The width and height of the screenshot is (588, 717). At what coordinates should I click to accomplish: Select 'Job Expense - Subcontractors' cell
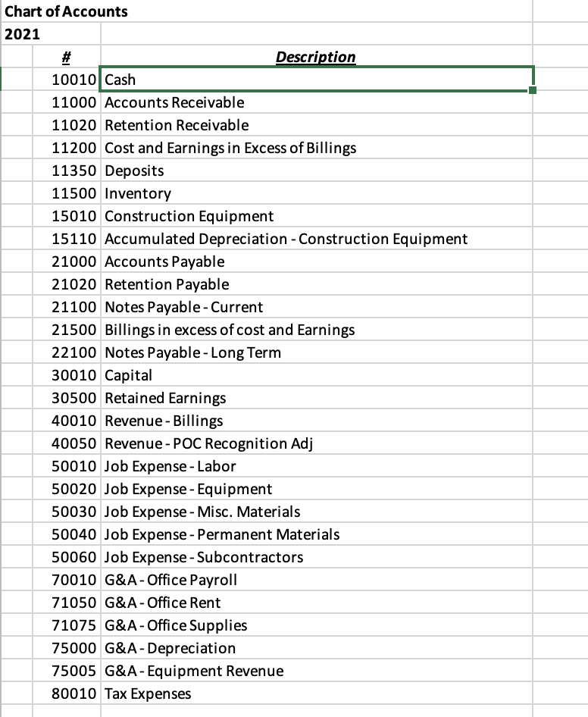click(x=317, y=557)
